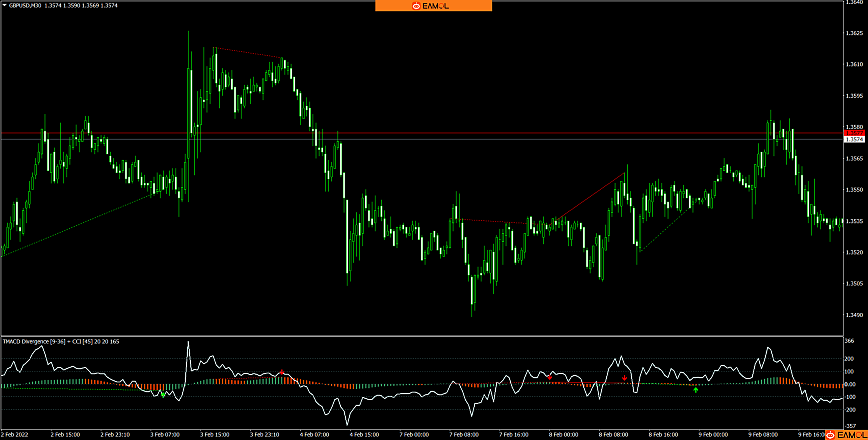
Task: Click the red down arrow near 8 Feb 00:00
Action: click(x=549, y=377)
